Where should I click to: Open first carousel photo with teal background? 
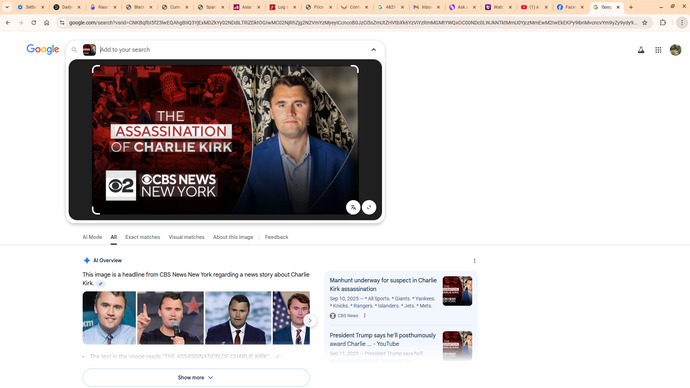(109, 318)
